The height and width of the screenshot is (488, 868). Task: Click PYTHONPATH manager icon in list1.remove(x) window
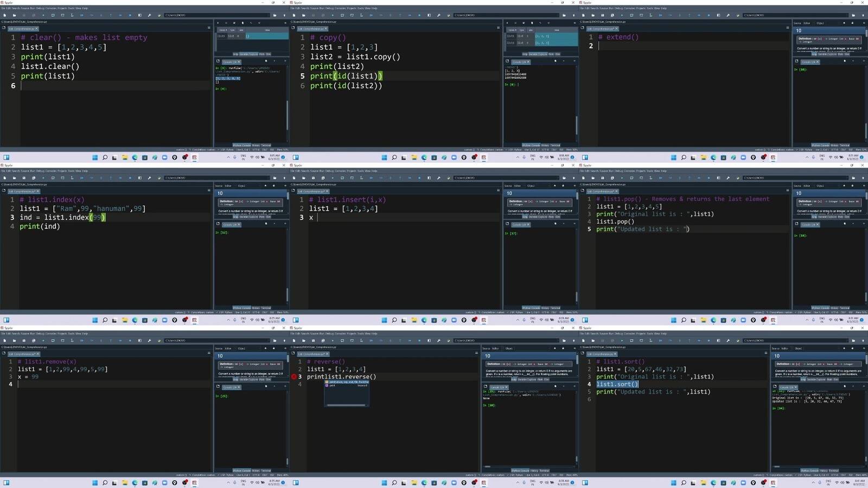click(x=159, y=341)
